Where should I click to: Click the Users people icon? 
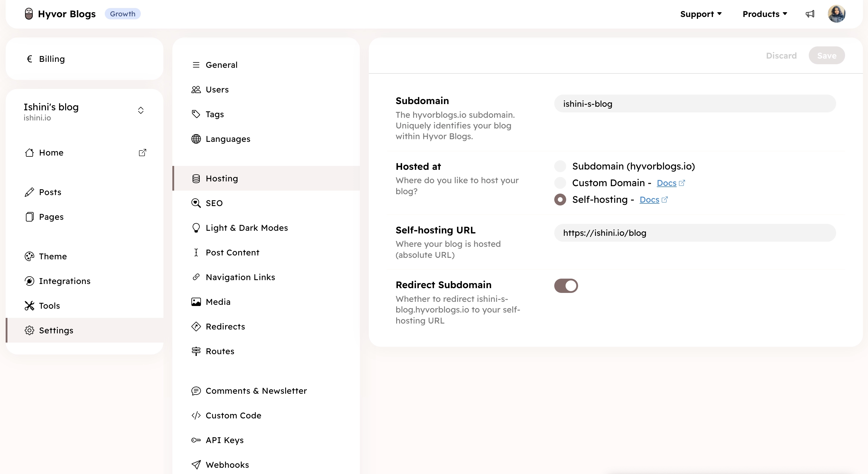click(x=196, y=90)
